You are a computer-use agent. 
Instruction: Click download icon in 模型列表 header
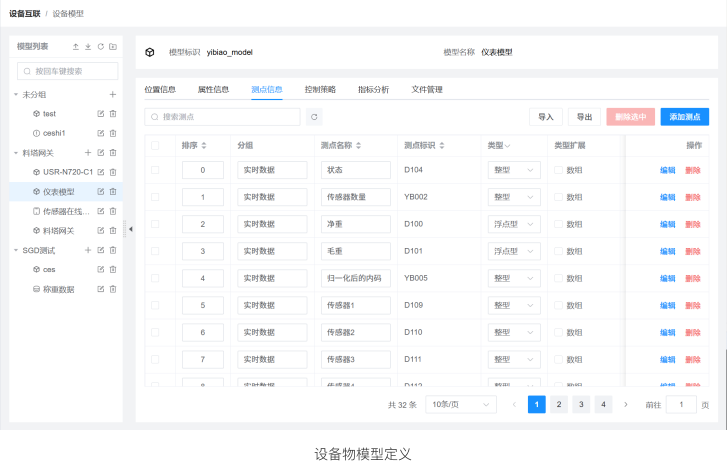tap(88, 47)
